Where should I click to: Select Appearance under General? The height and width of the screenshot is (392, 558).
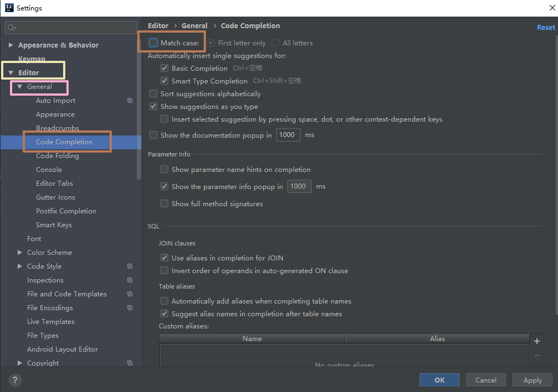[x=55, y=114]
